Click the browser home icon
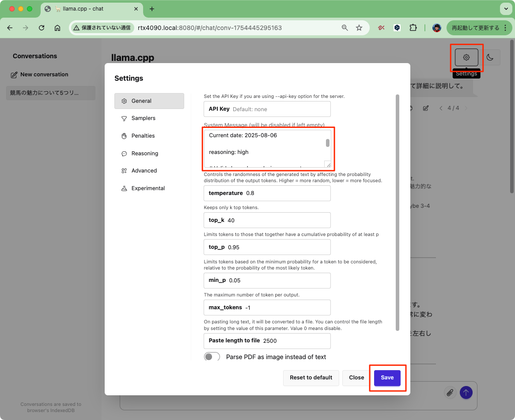The height and width of the screenshot is (420, 515). pos(57,28)
